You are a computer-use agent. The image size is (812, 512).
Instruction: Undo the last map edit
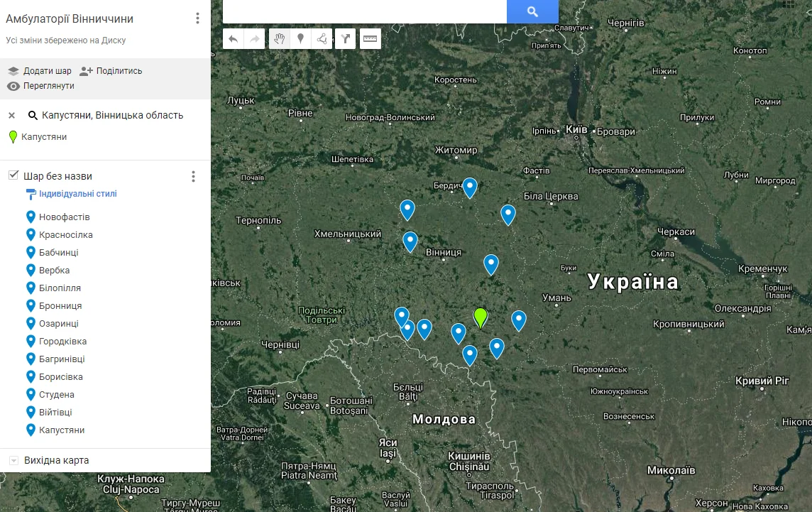[x=233, y=39]
